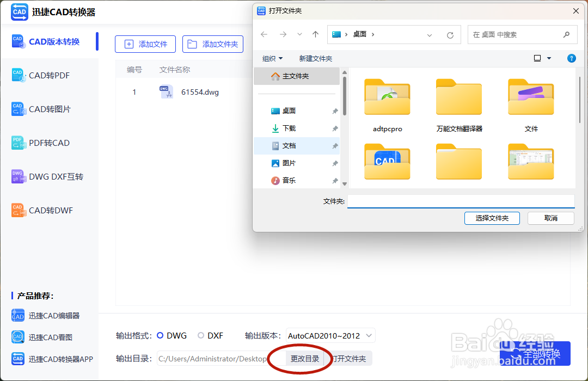Click the 迅捷CAD转换器 app logo icon
The width and height of the screenshot is (588, 381).
(20, 12)
